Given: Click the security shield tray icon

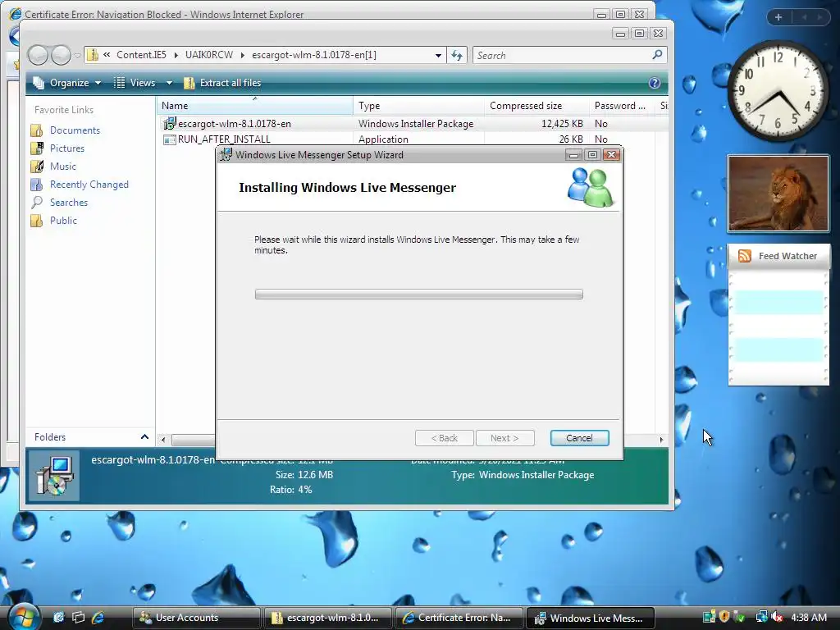Looking at the screenshot, I should [724, 618].
